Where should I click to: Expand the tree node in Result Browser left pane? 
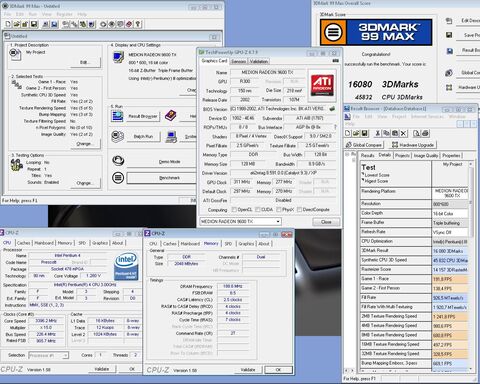pos(347,154)
